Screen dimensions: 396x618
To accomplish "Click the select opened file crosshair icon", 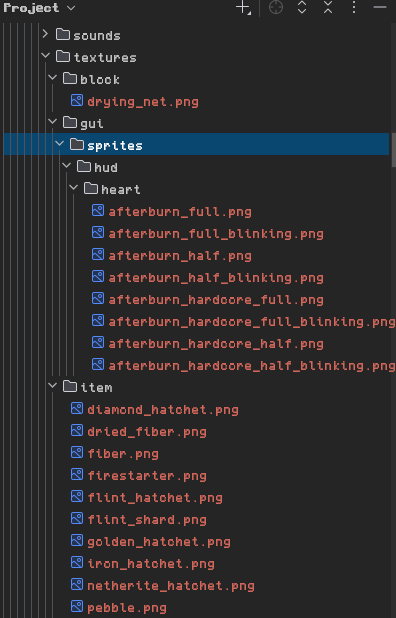I will tap(276, 7).
